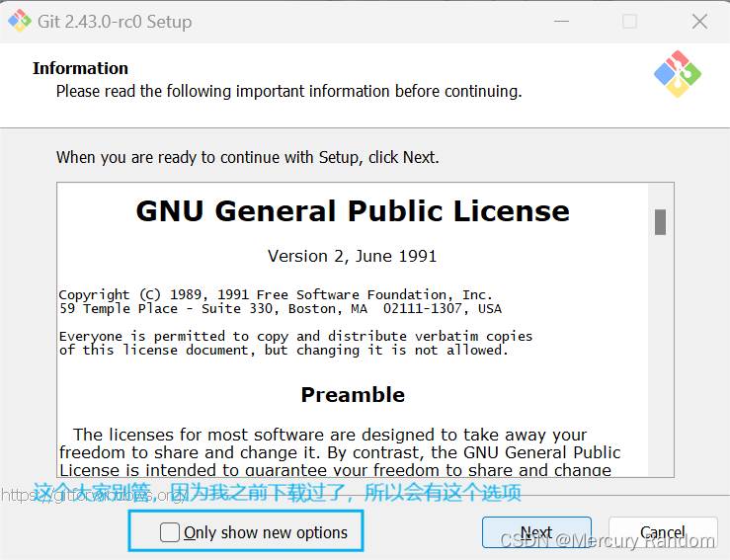The image size is (730, 560).
Task: Click the Git 2.43.0-rc0 Setup title text
Action: pos(115,22)
